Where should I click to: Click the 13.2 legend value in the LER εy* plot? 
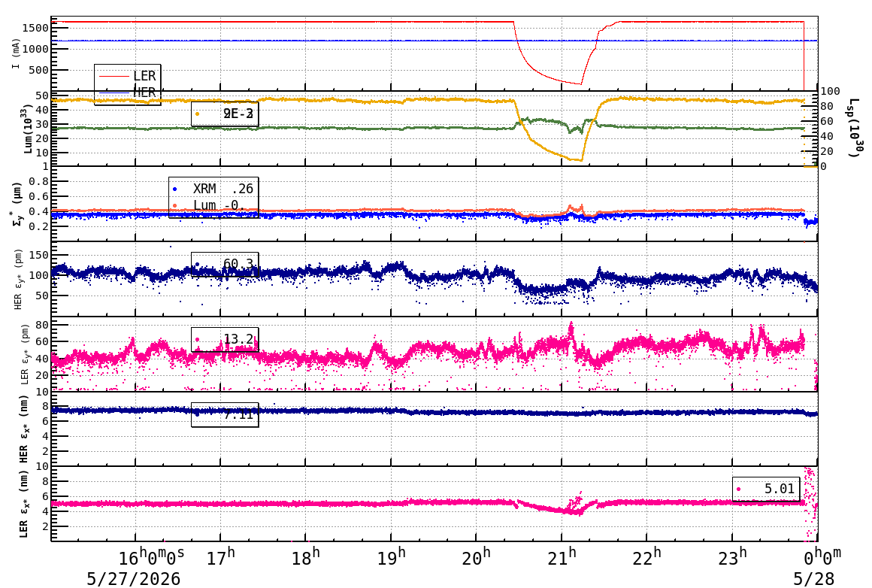pyautogui.click(x=238, y=339)
